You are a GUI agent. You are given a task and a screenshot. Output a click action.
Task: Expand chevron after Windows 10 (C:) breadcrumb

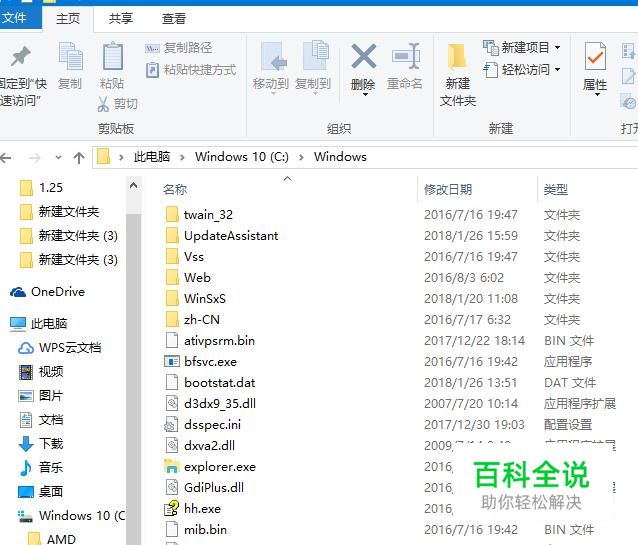(x=301, y=158)
